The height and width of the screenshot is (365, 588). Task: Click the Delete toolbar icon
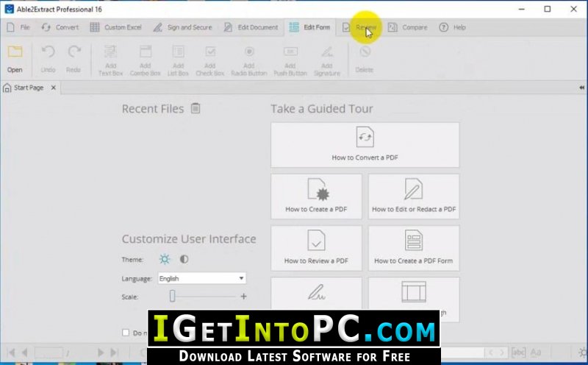(x=365, y=59)
